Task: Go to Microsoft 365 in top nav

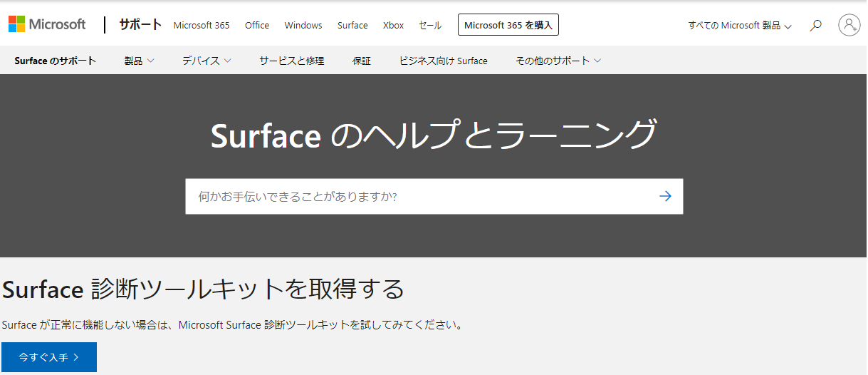Action: 202,25
